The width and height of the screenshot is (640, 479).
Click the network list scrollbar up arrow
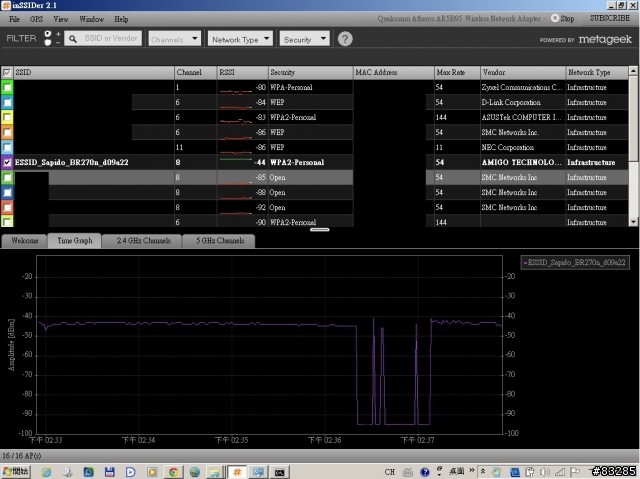tap(633, 71)
